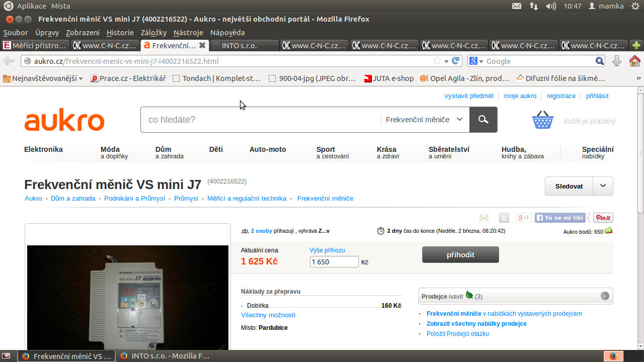Share the listing on Twitter
This screenshot has height=362, width=644.
(x=504, y=218)
